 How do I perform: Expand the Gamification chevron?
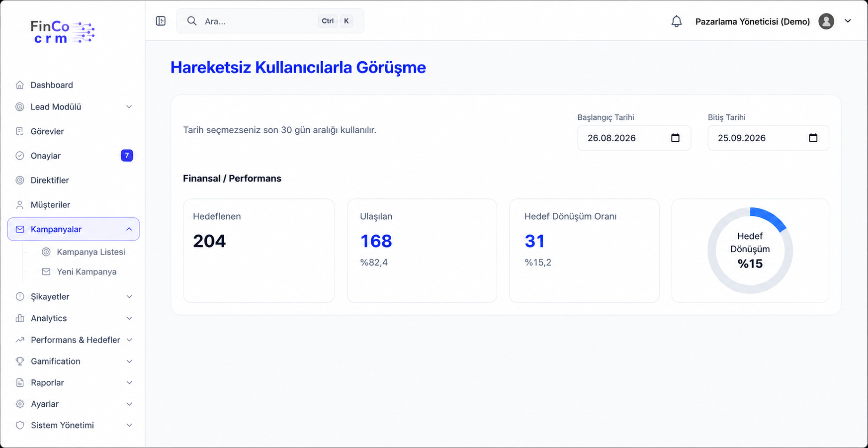[129, 361]
